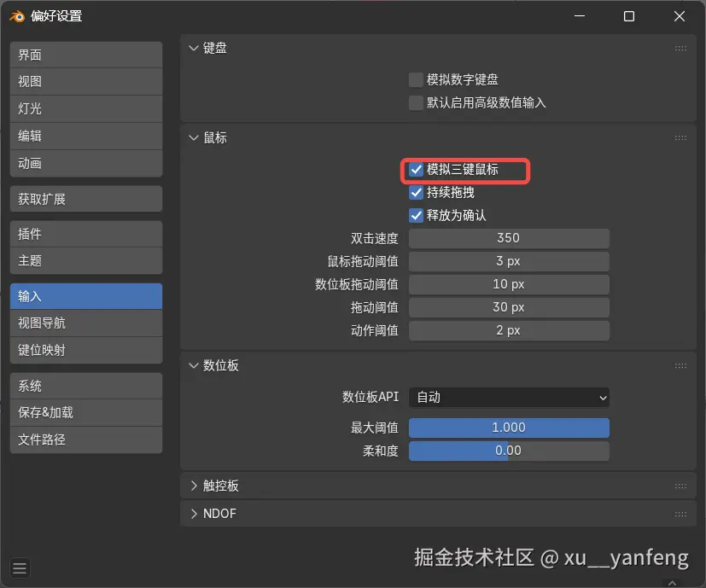This screenshot has height=588, width=706.
Task: Open the 动画 preferences tab
Action: click(86, 164)
